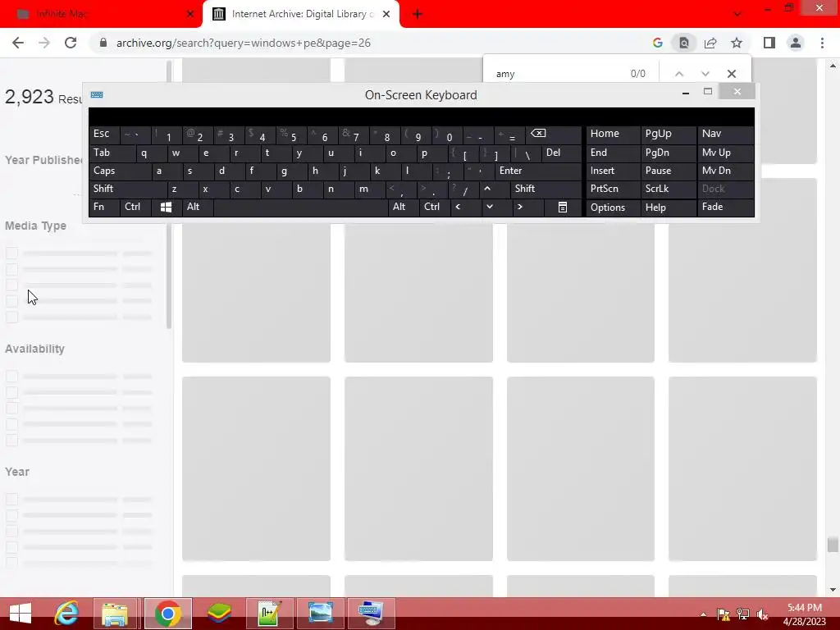The height and width of the screenshot is (630, 840).
Task: Open Chrome three-dot menu
Action: click(x=822, y=43)
